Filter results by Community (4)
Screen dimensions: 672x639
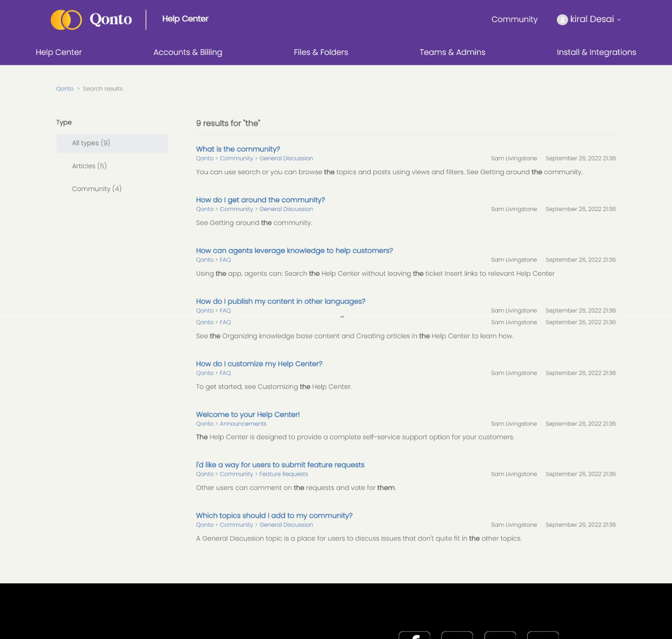(96, 189)
